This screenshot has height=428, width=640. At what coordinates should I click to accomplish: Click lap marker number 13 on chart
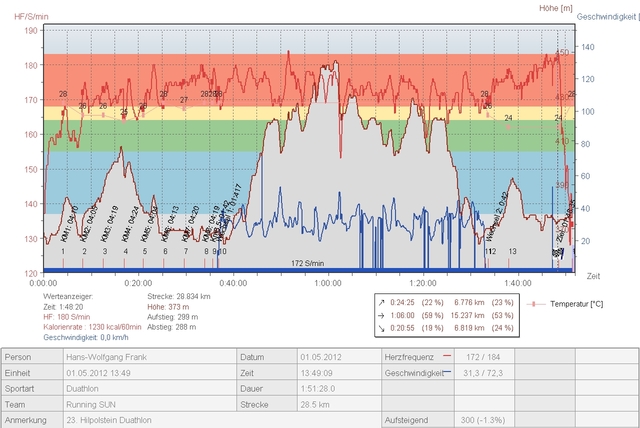point(512,251)
